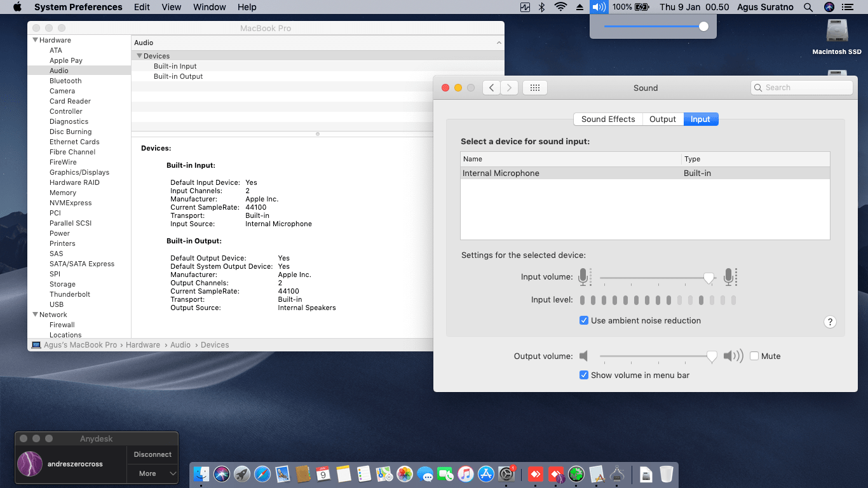Toggle Show volume in menu bar
The width and height of the screenshot is (868, 488).
click(584, 375)
